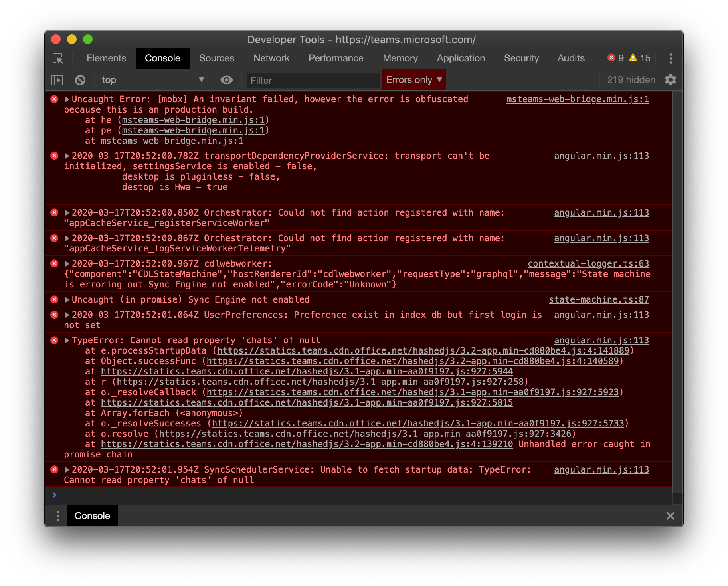Click error icon beside SyncSchedulerService message
This screenshot has width=728, height=586.
click(x=55, y=469)
